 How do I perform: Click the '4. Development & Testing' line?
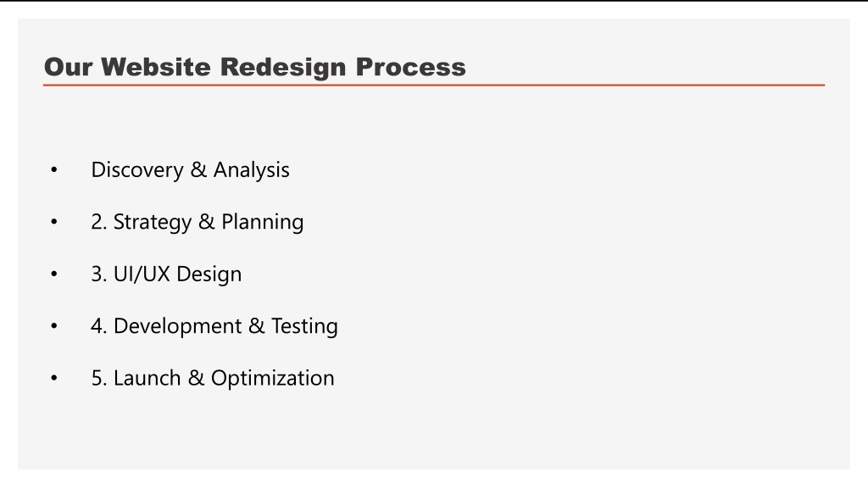point(214,326)
